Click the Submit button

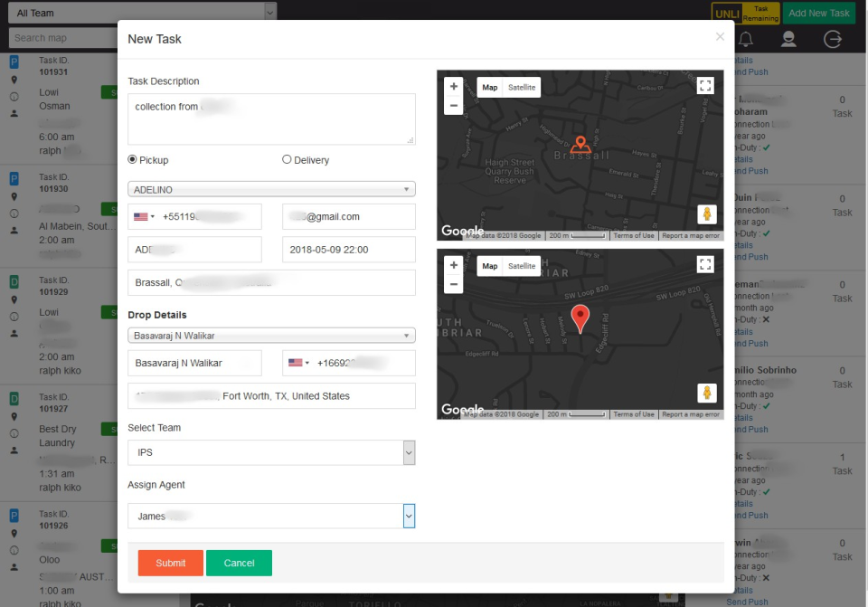tap(171, 563)
